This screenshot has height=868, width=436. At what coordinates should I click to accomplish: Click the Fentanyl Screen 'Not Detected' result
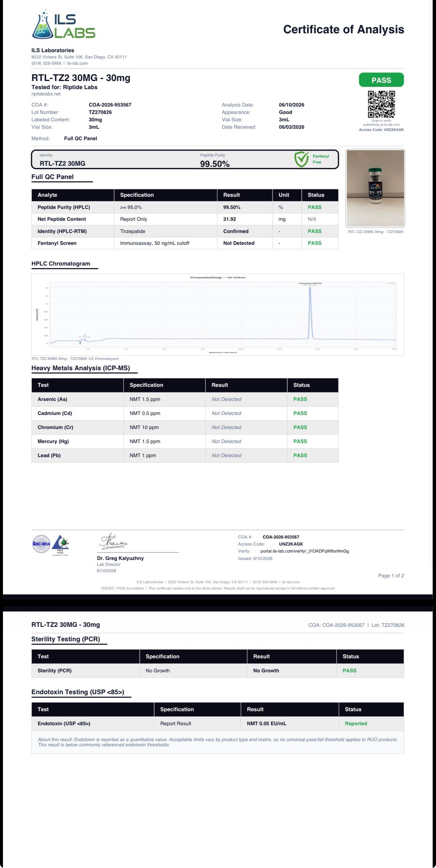(239, 243)
